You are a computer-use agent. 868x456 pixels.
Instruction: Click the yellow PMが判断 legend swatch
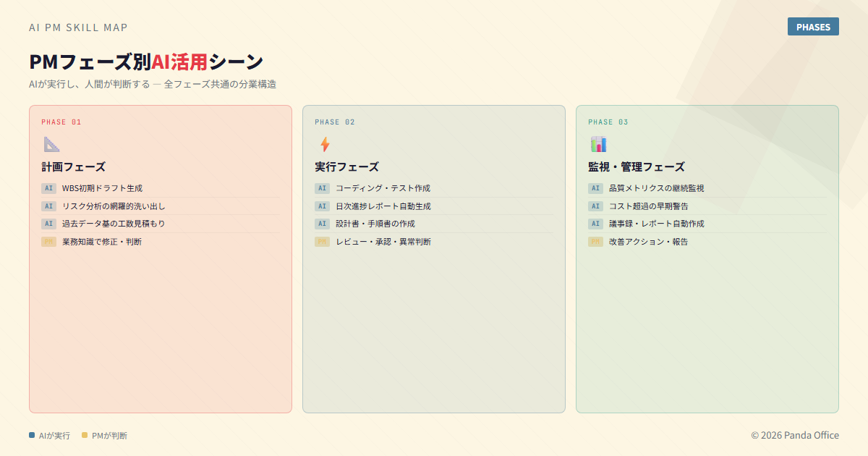tap(85, 435)
